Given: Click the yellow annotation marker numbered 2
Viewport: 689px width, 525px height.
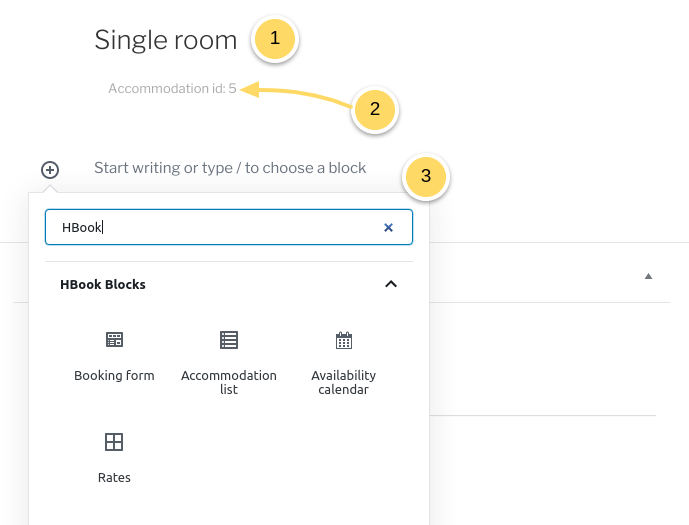Looking at the screenshot, I should [x=375, y=109].
